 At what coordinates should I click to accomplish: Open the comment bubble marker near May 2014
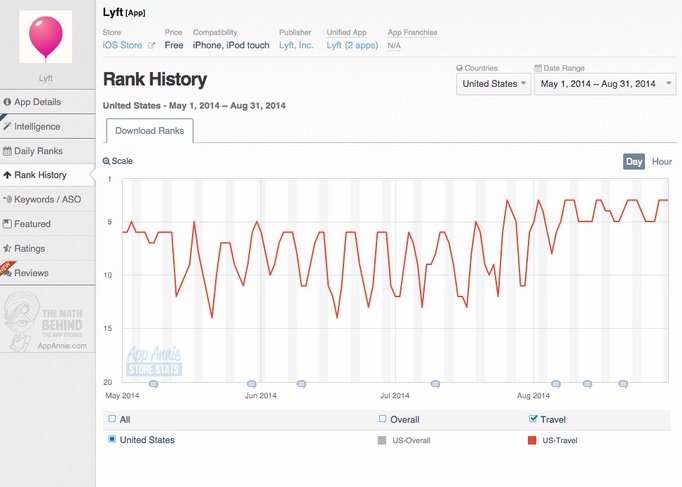tap(153, 384)
